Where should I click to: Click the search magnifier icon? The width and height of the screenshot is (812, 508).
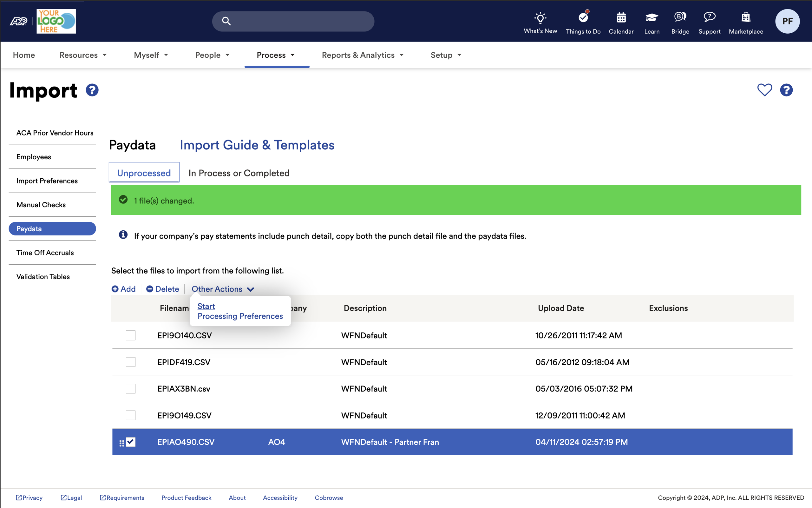226,21
